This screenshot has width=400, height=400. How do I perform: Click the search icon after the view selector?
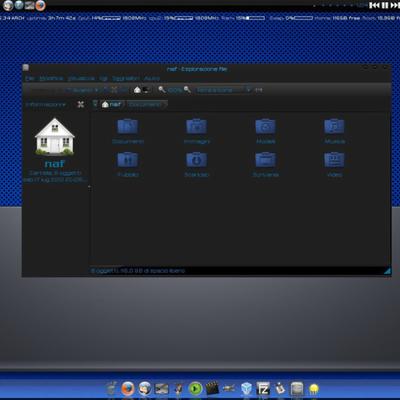[x=259, y=90]
